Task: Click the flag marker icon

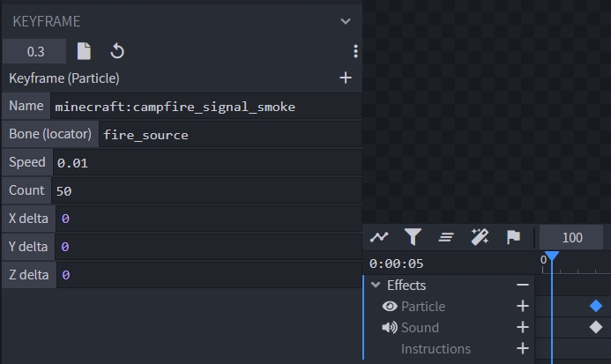Action: click(513, 237)
